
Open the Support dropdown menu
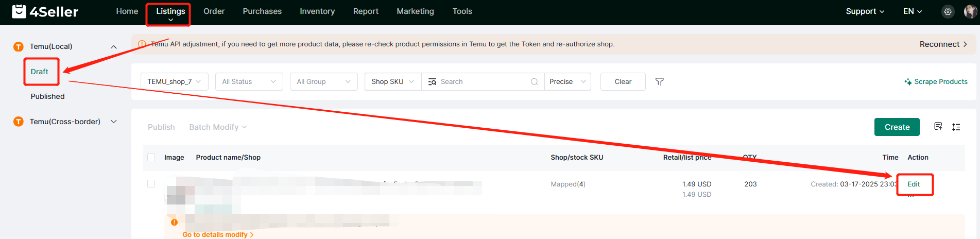[x=865, y=11]
